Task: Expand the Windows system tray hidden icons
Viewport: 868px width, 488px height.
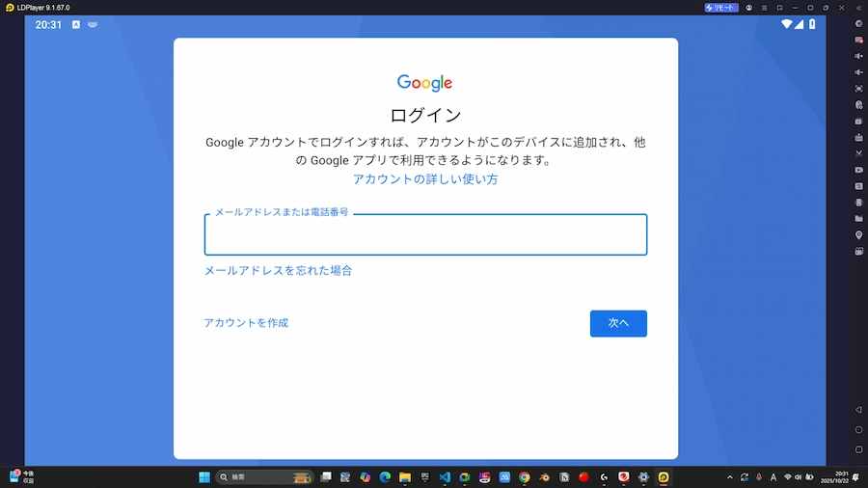Action: tap(730, 477)
